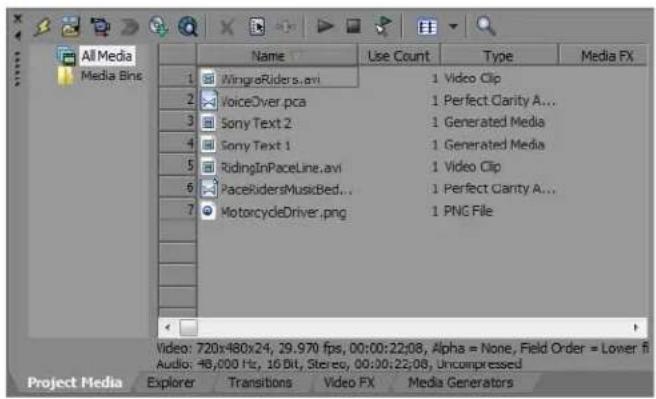The width and height of the screenshot is (656, 399).
Task: Open the Capture Video camera icon
Action: click(x=100, y=27)
